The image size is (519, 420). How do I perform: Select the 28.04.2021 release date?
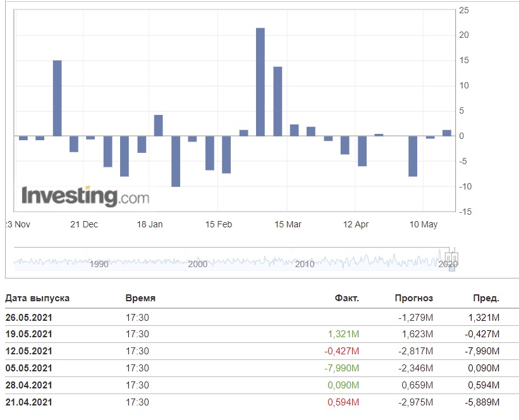[29, 385]
